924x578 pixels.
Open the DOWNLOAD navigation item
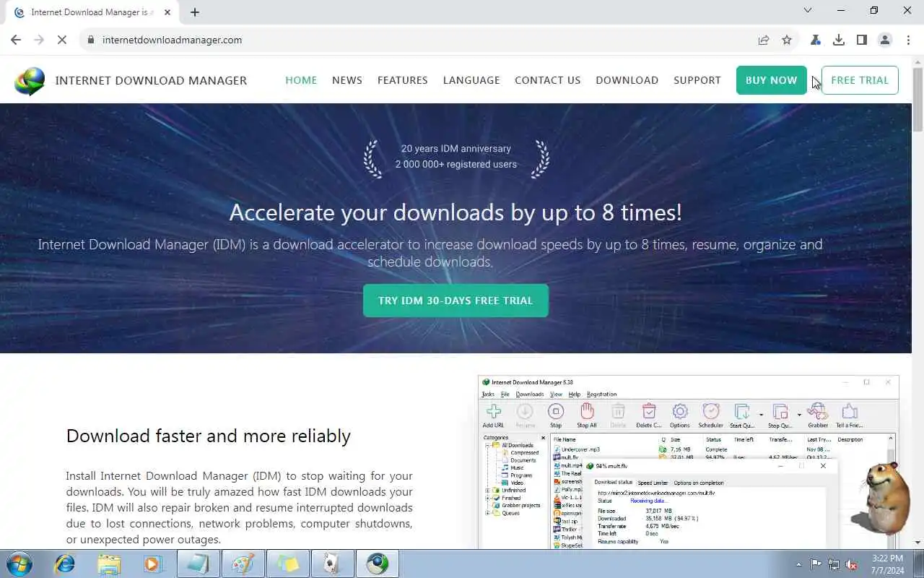click(627, 80)
